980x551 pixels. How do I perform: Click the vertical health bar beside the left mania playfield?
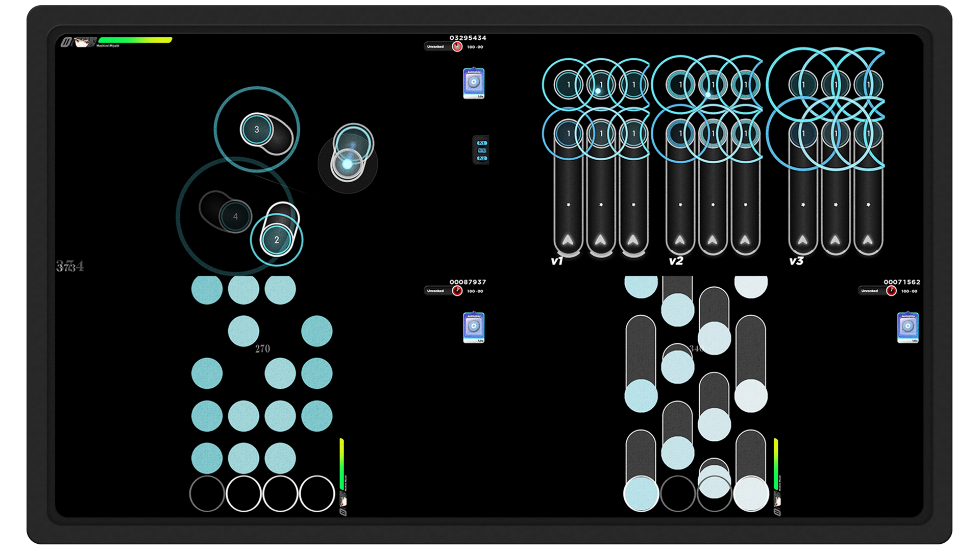click(x=342, y=464)
